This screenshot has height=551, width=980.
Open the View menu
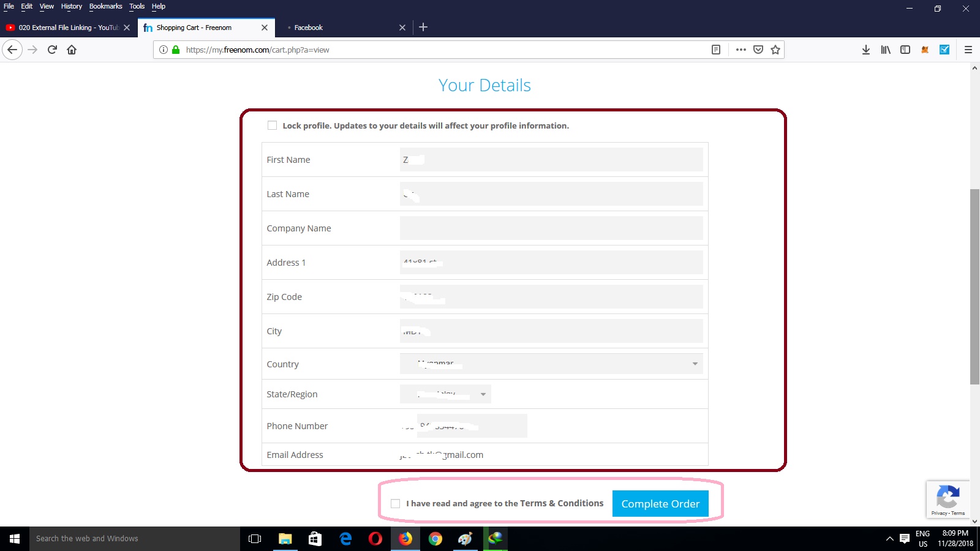pos(47,6)
